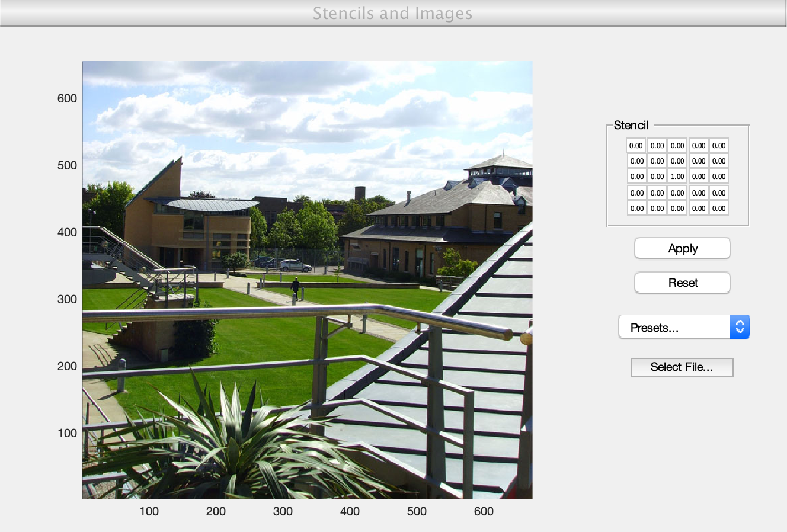Reset the stencil with the Reset button
This screenshot has height=532, width=787.
[683, 283]
